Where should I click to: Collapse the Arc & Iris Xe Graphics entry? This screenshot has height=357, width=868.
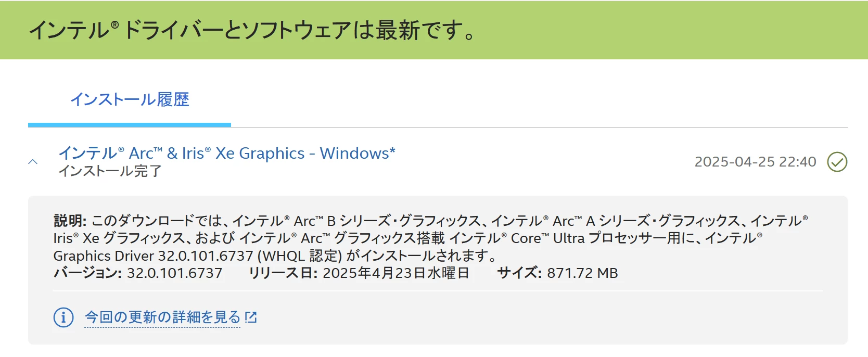tap(33, 162)
